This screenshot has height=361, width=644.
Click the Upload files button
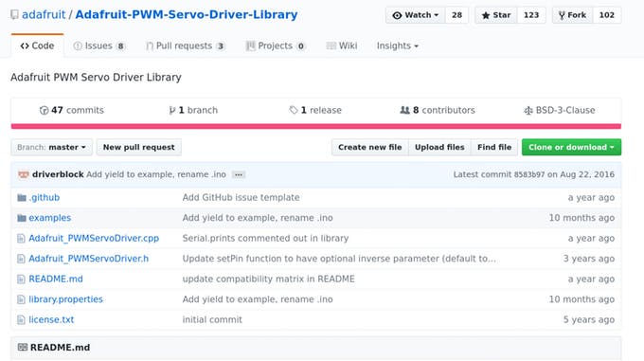(439, 147)
